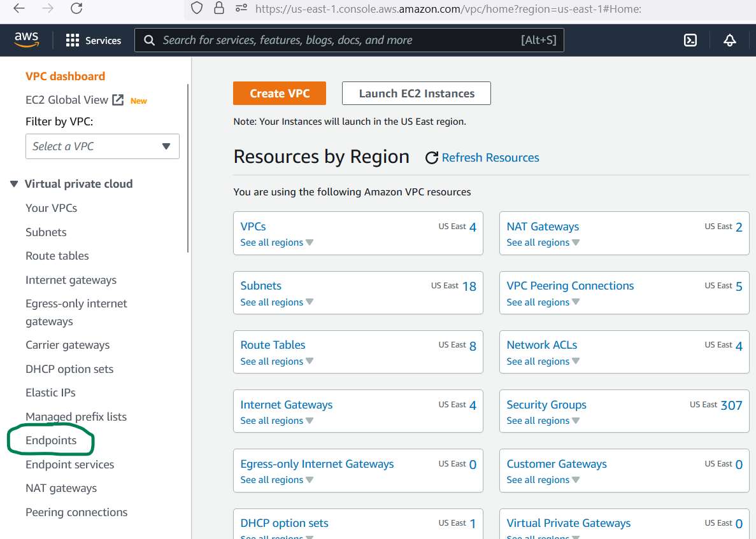Click the VPC dashboard link
The height and width of the screenshot is (539, 756).
(65, 76)
